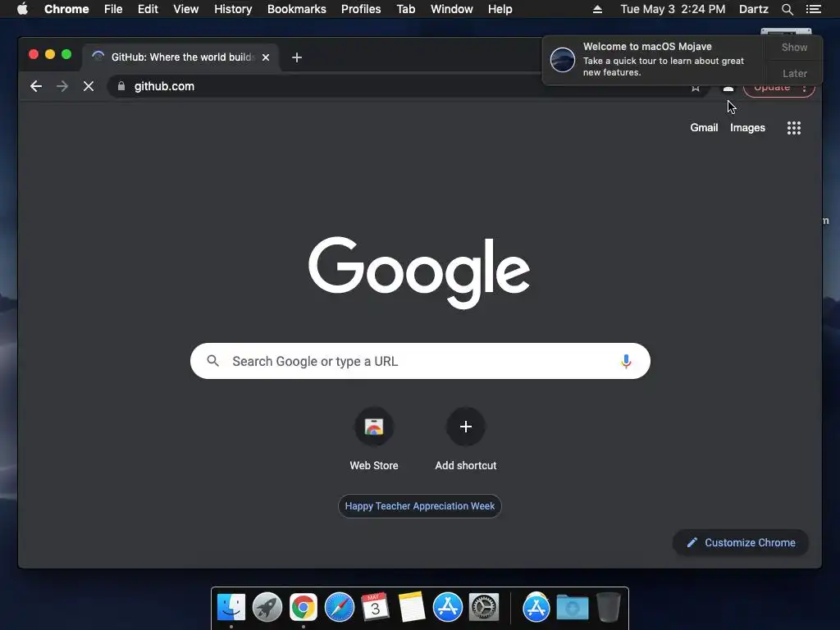The image size is (840, 630).
Task: Click the Google logo
Action: coord(419,272)
